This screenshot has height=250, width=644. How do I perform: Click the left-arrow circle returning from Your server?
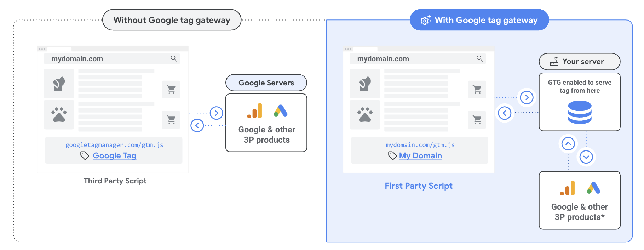coord(505,113)
